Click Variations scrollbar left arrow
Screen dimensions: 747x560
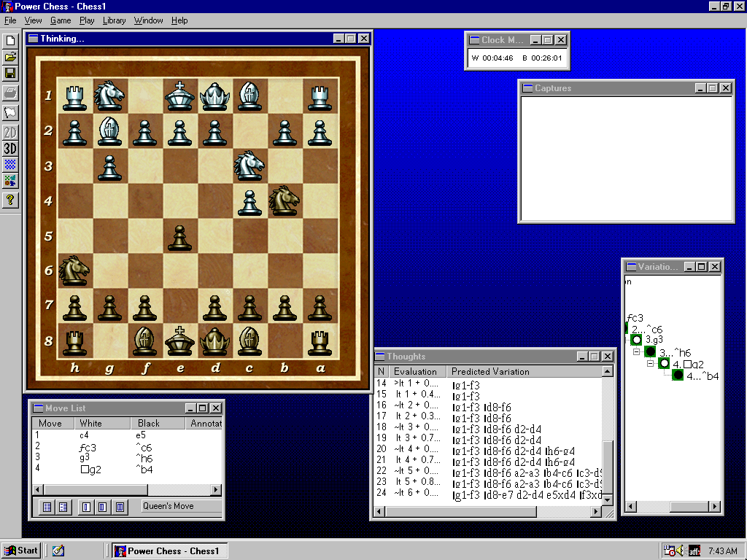point(630,507)
